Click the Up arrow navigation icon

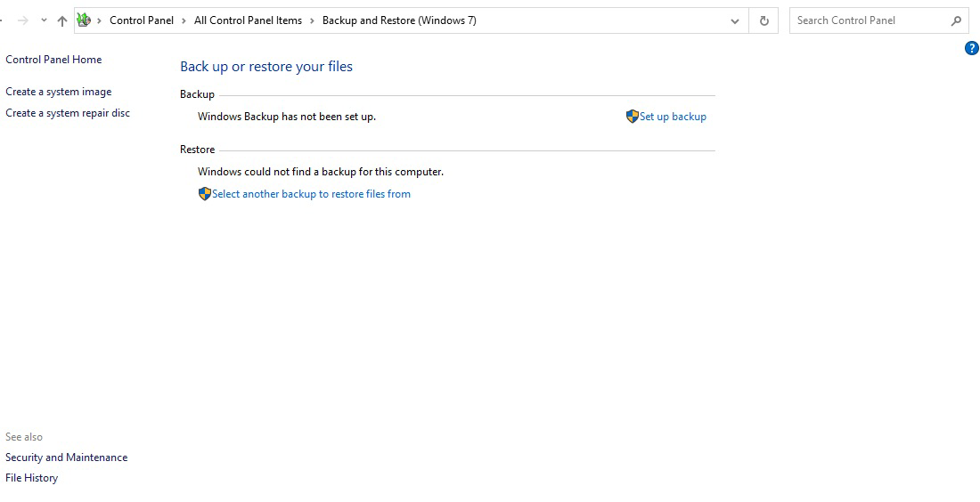point(61,20)
